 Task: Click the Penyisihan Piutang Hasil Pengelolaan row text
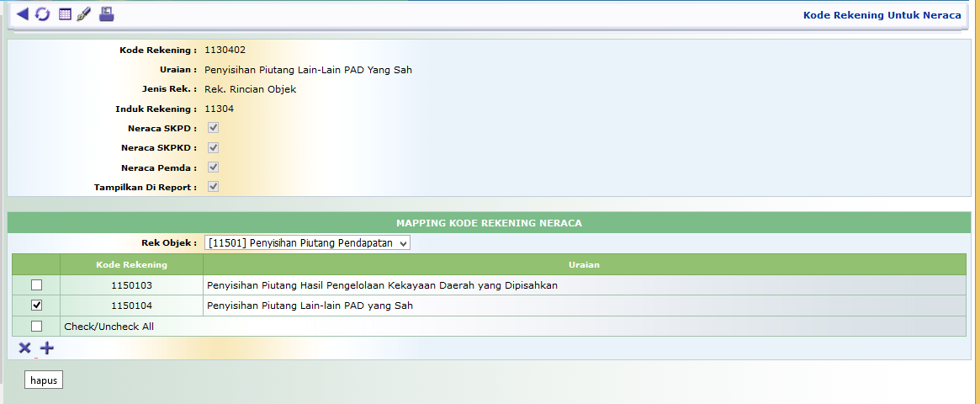pos(382,285)
